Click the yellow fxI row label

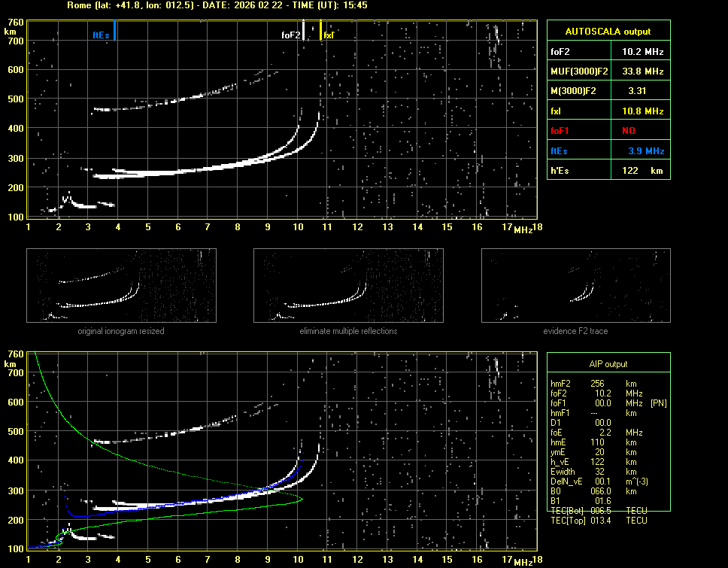click(557, 111)
